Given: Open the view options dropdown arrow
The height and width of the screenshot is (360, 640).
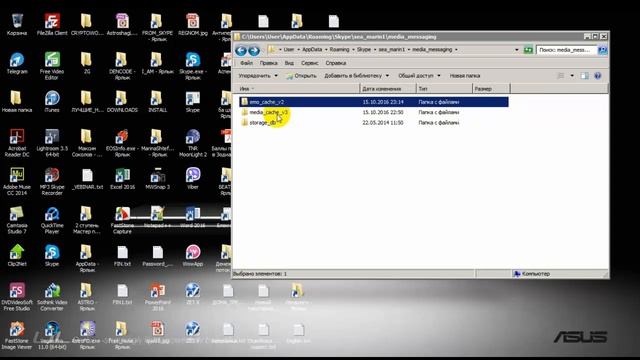Looking at the screenshot, I should (x=572, y=76).
